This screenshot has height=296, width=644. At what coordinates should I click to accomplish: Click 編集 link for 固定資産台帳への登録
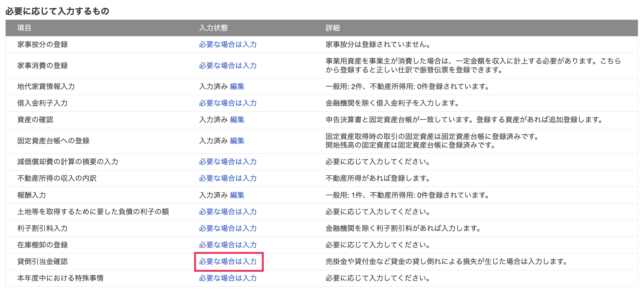237,141
